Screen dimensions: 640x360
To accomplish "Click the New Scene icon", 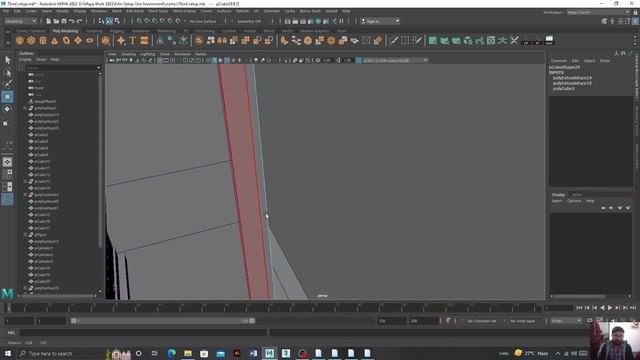I will [49, 21].
